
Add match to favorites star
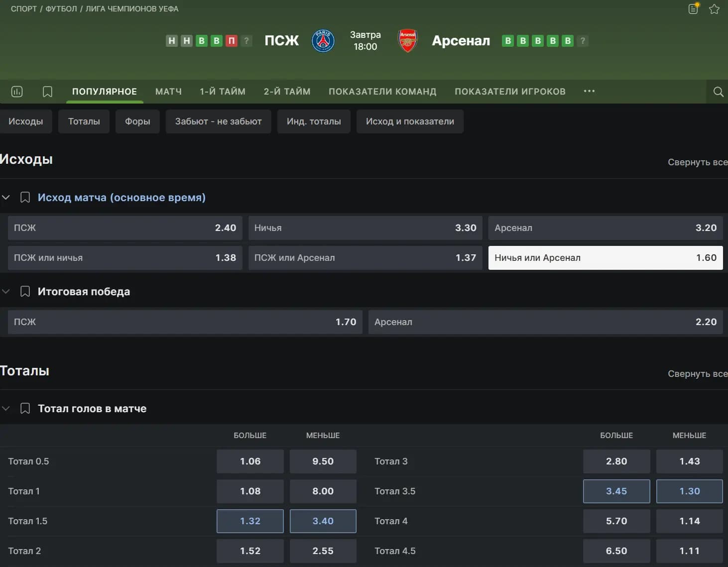click(x=714, y=9)
